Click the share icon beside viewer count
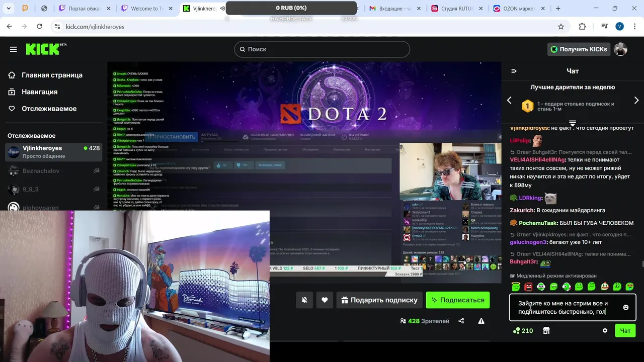The height and width of the screenshot is (362, 644). [461, 321]
